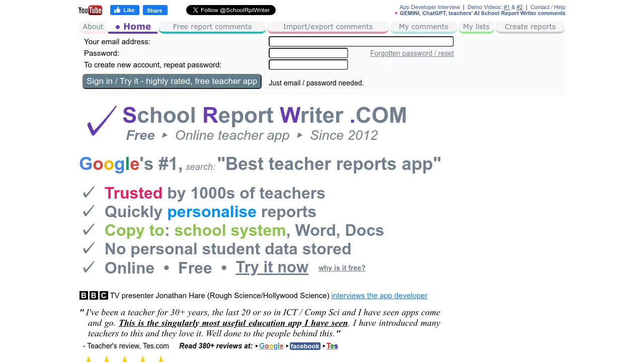Click the purple checkmark site logo
The height and width of the screenshot is (362, 644).
tap(101, 121)
